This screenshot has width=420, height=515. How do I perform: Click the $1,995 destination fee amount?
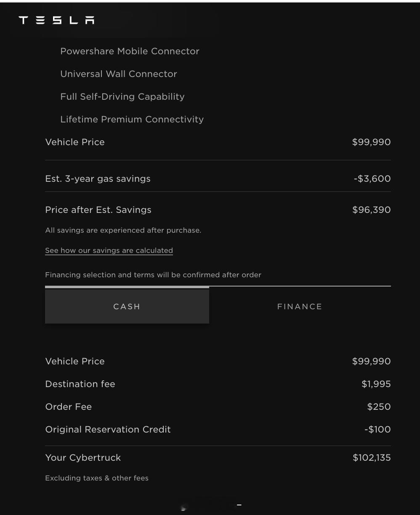click(376, 384)
